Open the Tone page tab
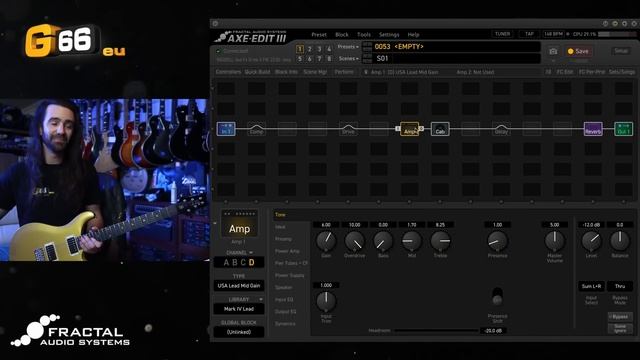Screen dimensions: 640x360 pyautogui.click(x=280, y=215)
